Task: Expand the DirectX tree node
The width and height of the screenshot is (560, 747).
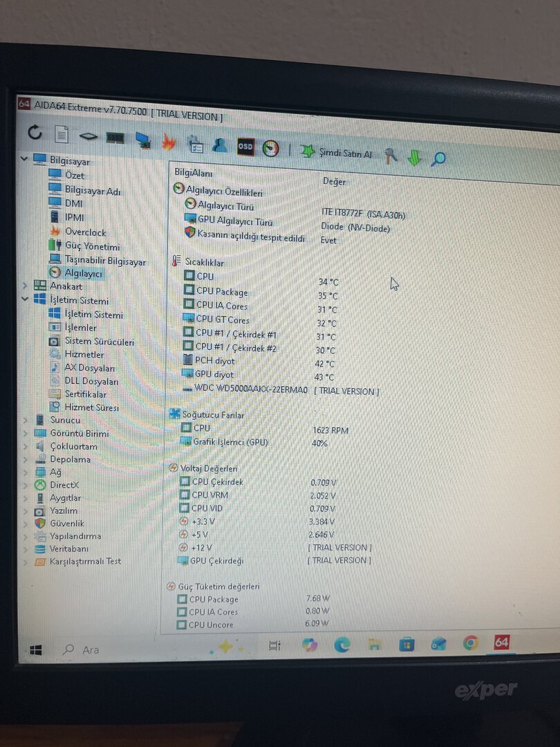Action: pyautogui.click(x=26, y=485)
